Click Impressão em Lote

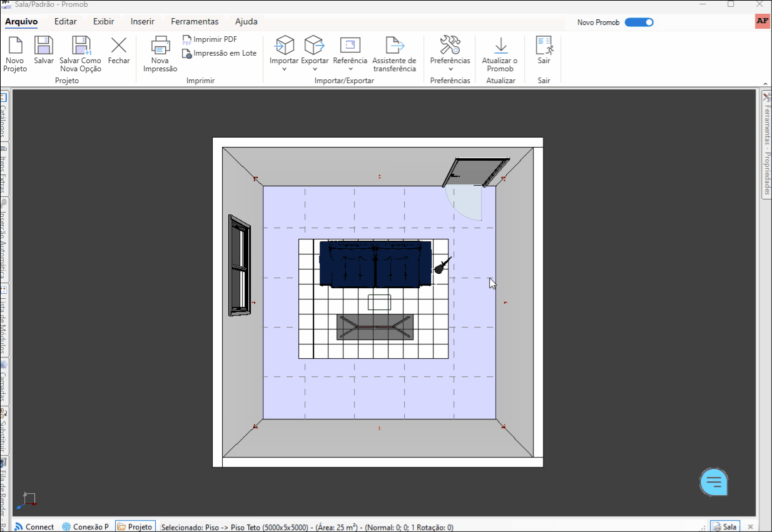pyautogui.click(x=219, y=54)
